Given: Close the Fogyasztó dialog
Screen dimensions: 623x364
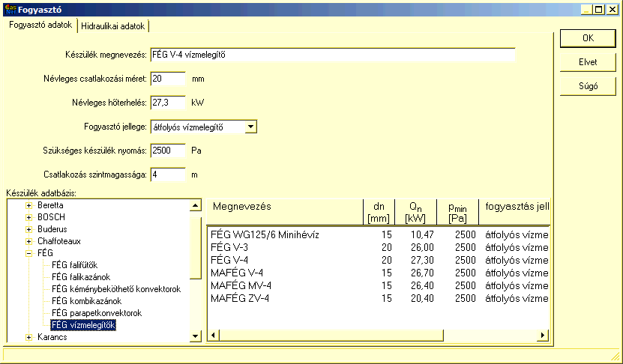Looking at the screenshot, I should coord(613,10).
